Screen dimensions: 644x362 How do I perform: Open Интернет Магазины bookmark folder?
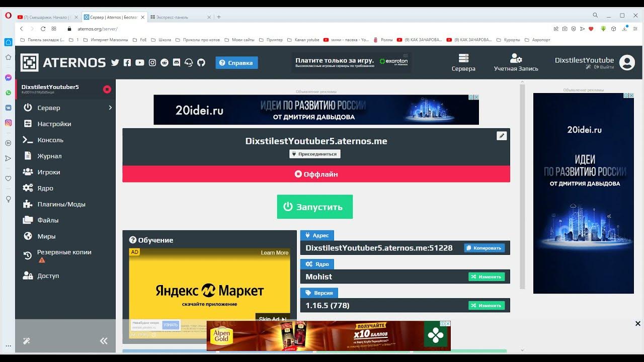[x=106, y=40]
